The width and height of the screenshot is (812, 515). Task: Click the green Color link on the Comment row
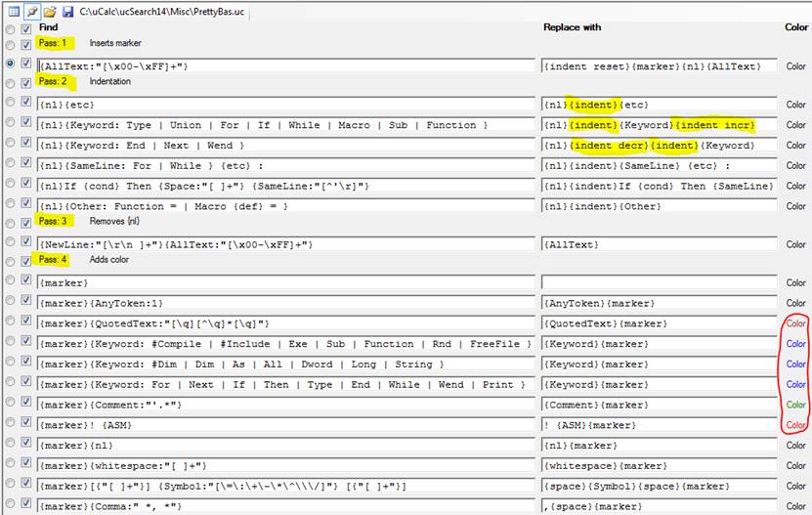(795, 405)
